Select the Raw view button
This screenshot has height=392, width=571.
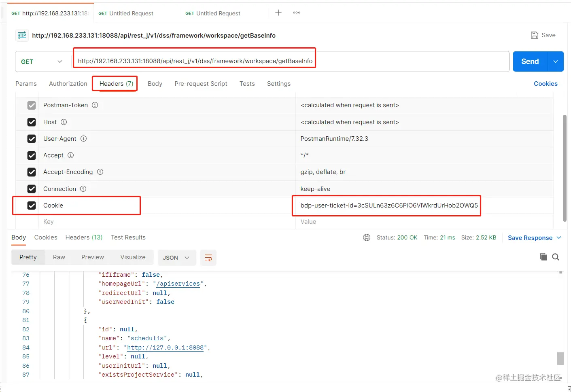[x=59, y=257]
